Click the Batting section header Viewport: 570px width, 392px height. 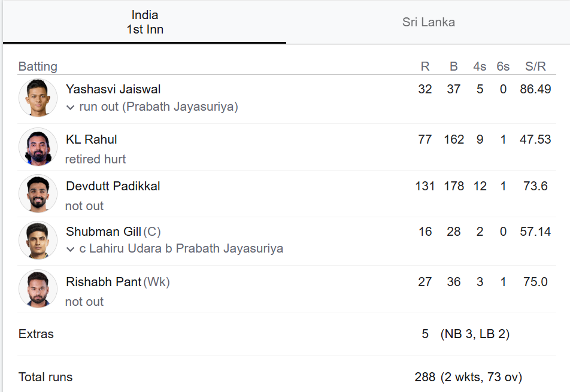pyautogui.click(x=38, y=66)
